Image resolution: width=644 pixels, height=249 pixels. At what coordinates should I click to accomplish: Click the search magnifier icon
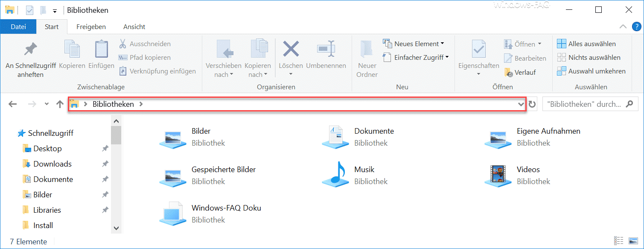click(629, 104)
